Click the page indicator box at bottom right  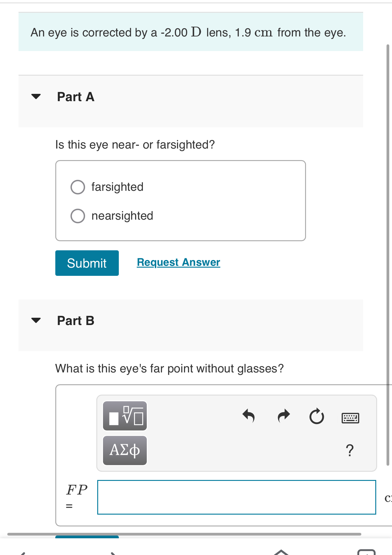coord(366,552)
